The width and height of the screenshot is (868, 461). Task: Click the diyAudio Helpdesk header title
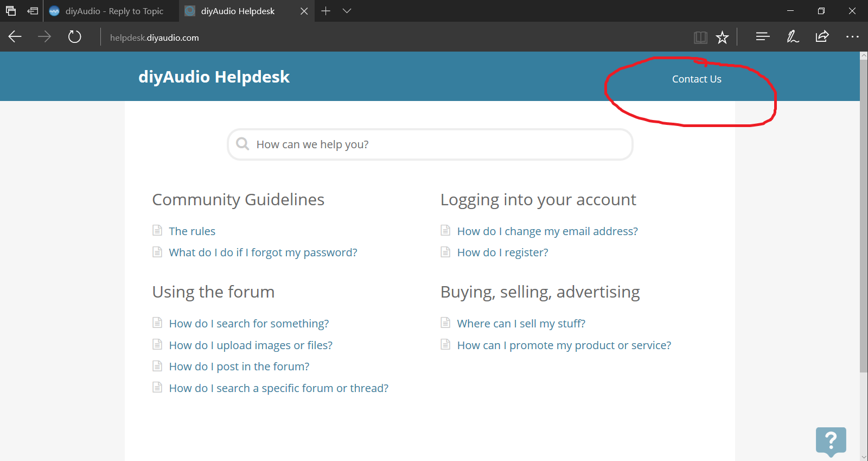click(x=214, y=77)
